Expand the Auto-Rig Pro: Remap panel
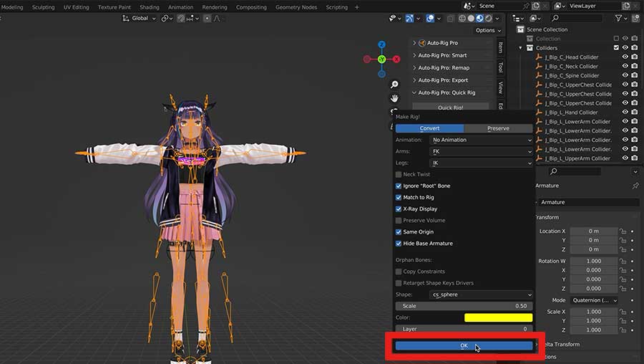The height and width of the screenshot is (364, 644). point(444,68)
